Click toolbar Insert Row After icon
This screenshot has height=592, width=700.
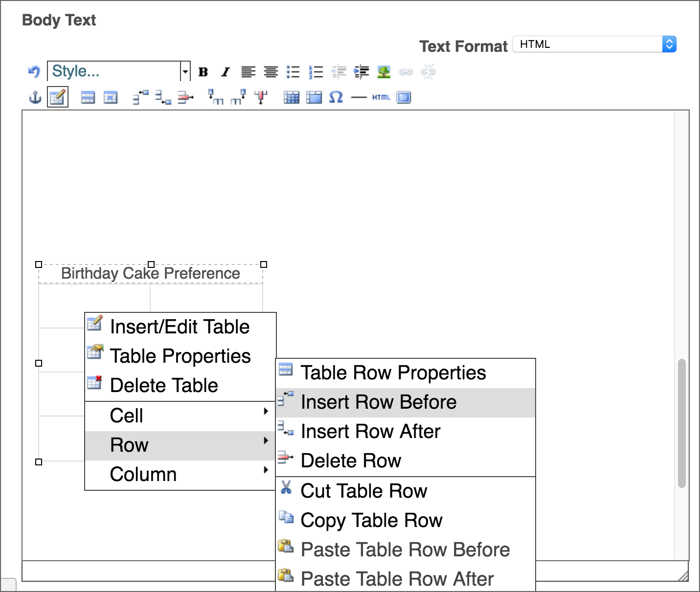click(x=163, y=97)
